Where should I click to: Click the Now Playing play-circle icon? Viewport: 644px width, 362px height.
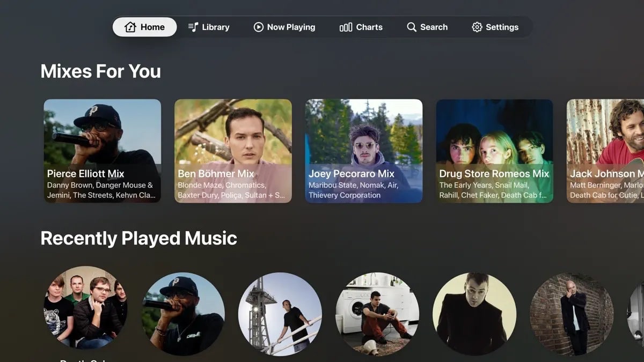tap(259, 27)
